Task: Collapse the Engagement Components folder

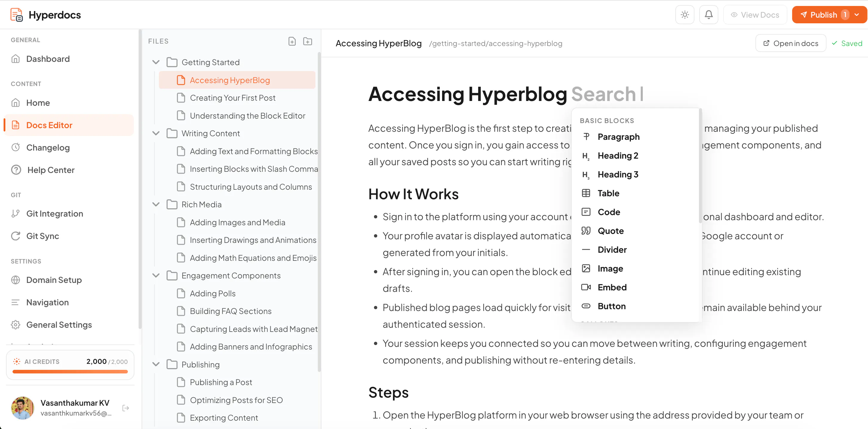Action: tap(156, 275)
